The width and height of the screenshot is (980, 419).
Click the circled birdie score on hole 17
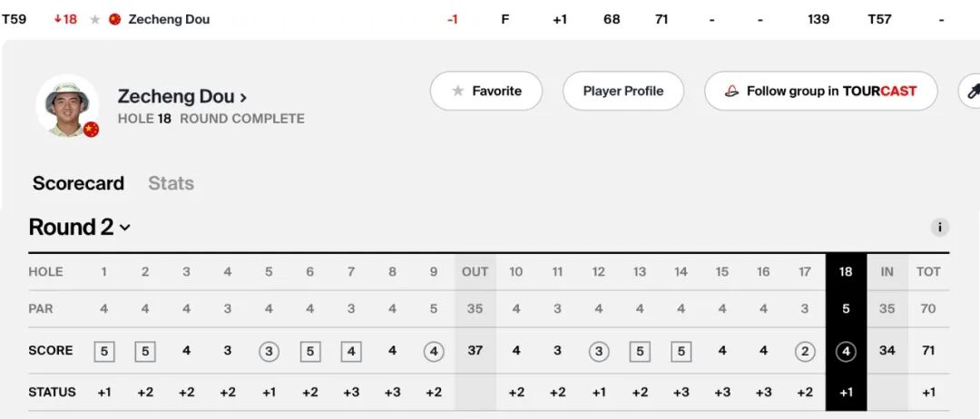(x=805, y=351)
